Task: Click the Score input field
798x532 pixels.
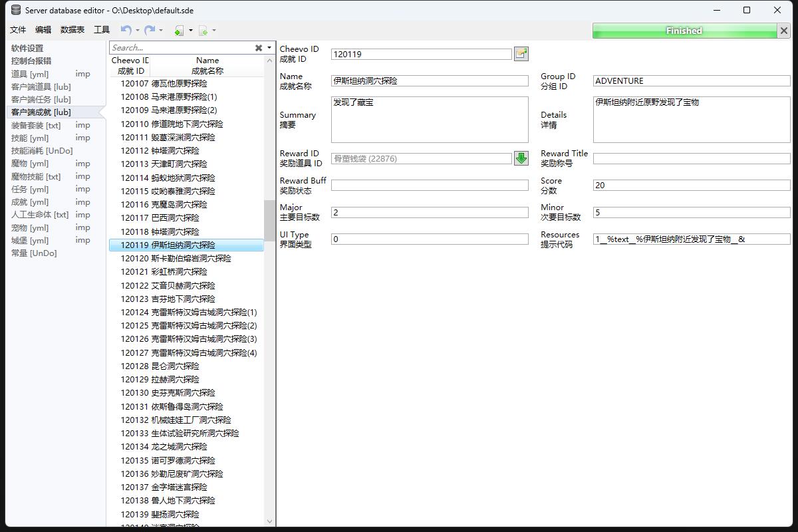Action: click(691, 186)
